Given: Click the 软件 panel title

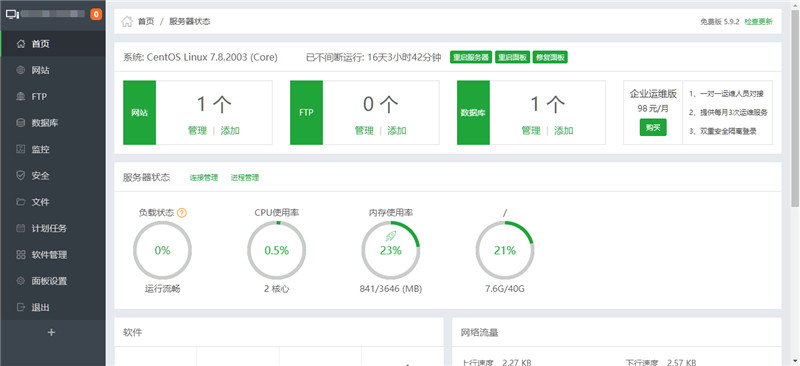Looking at the screenshot, I should [132, 332].
